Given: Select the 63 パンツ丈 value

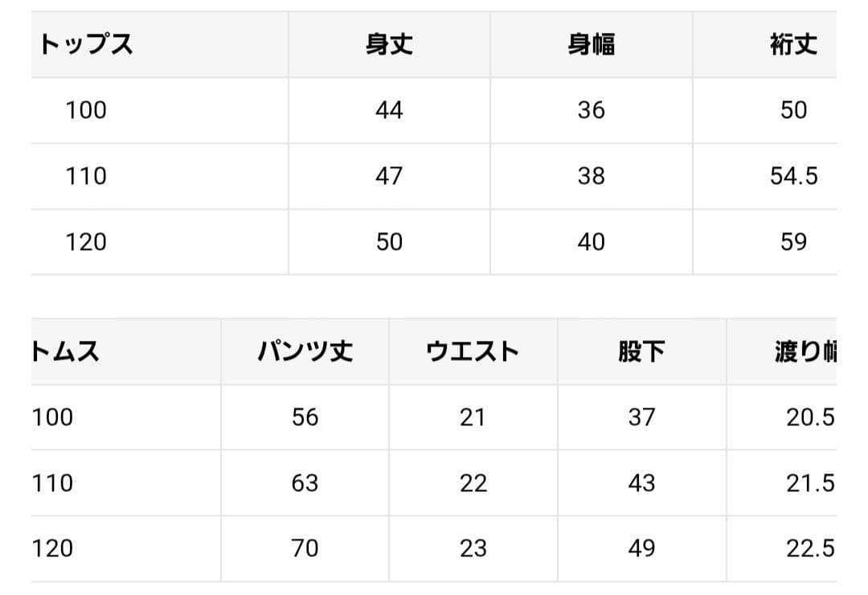Looking at the screenshot, I should [x=305, y=483].
